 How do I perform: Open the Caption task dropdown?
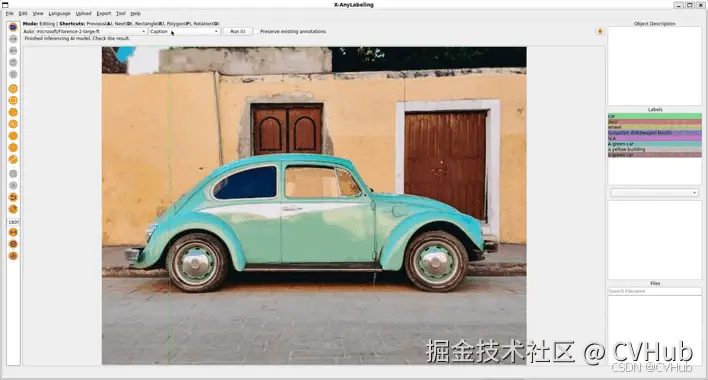click(184, 32)
